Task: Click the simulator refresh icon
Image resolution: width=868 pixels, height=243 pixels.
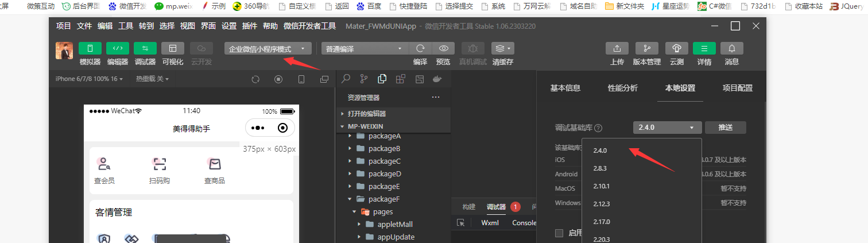Action: pos(255,79)
